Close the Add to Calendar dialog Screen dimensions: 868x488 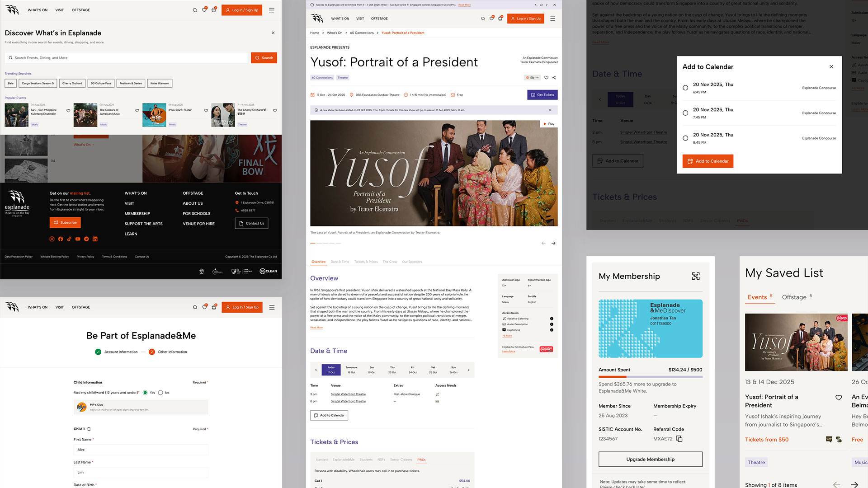click(x=831, y=67)
